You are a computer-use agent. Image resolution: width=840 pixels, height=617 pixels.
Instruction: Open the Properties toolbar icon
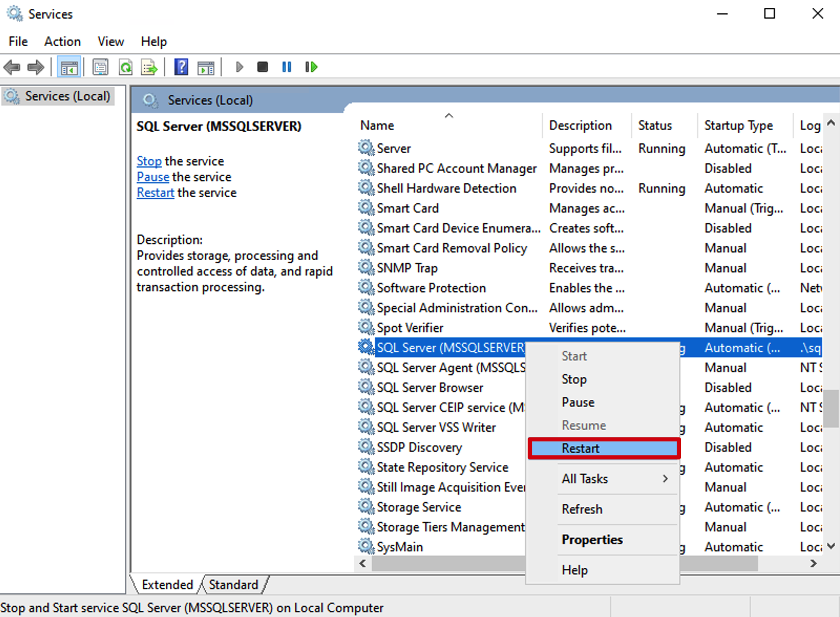click(x=100, y=67)
